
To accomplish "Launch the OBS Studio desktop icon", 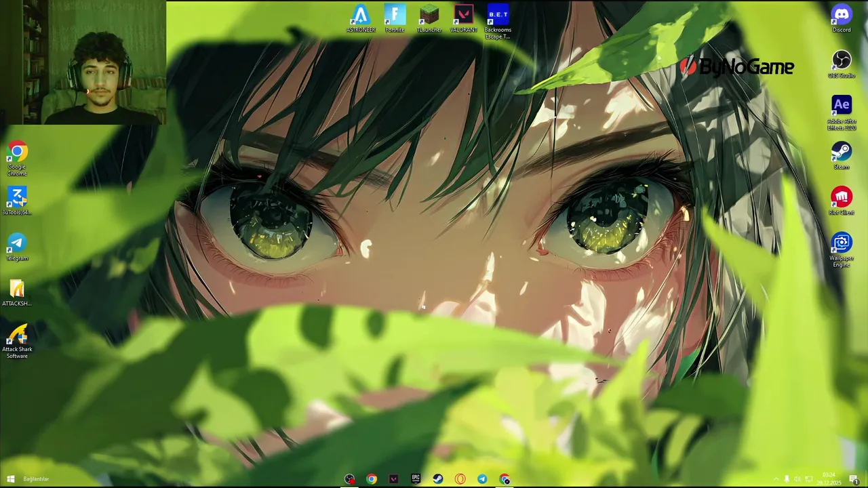I will [x=842, y=64].
